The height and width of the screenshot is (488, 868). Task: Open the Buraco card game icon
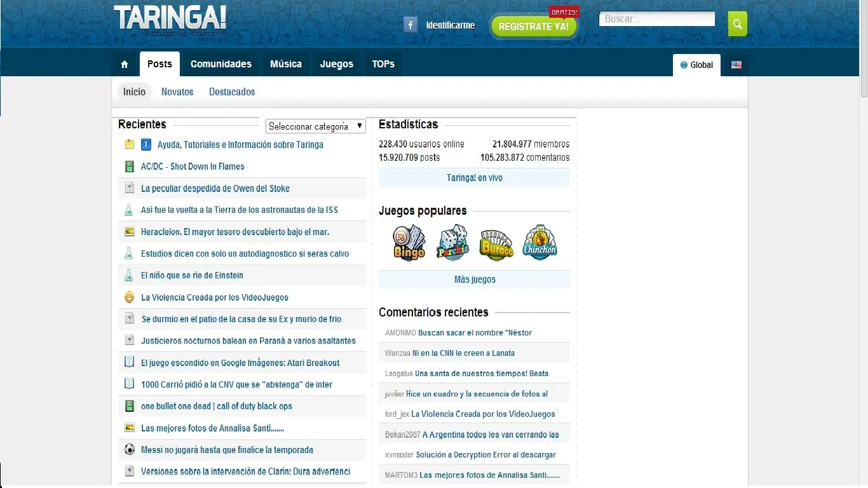coord(496,244)
